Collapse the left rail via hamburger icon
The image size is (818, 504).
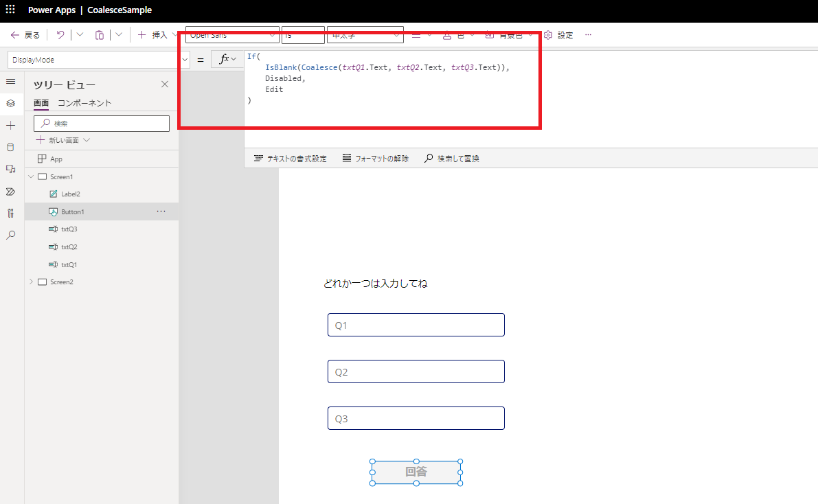[x=10, y=81]
